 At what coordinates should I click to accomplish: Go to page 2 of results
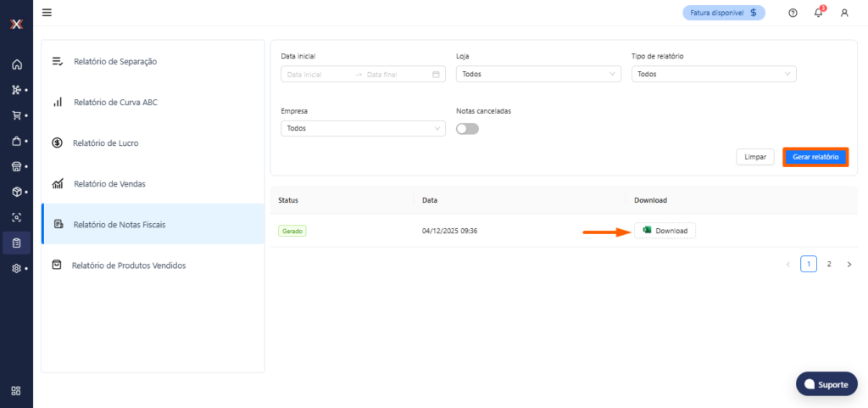pos(829,264)
